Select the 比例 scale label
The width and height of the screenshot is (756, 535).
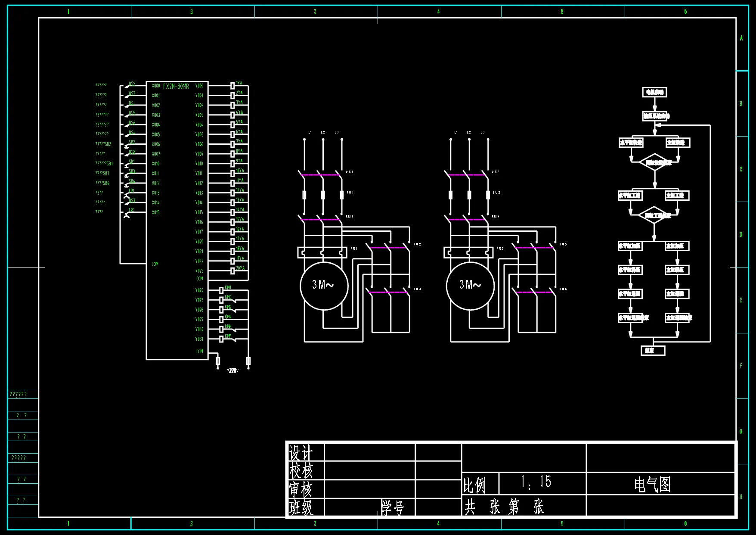pyautogui.click(x=474, y=485)
